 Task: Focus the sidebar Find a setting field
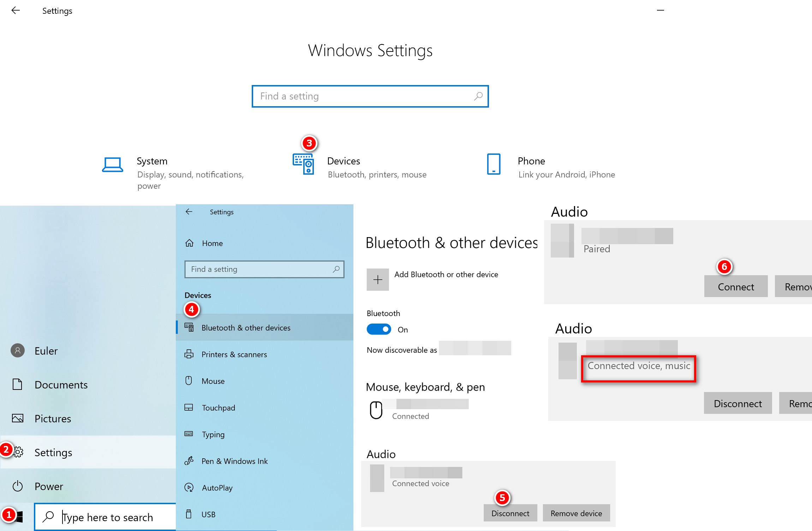pos(264,269)
